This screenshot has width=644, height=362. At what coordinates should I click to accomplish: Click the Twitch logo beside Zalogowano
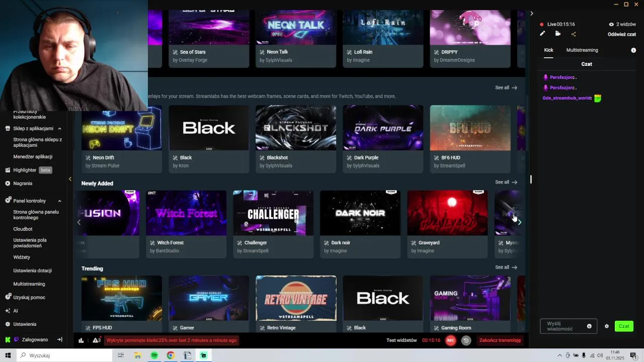pos(16,340)
